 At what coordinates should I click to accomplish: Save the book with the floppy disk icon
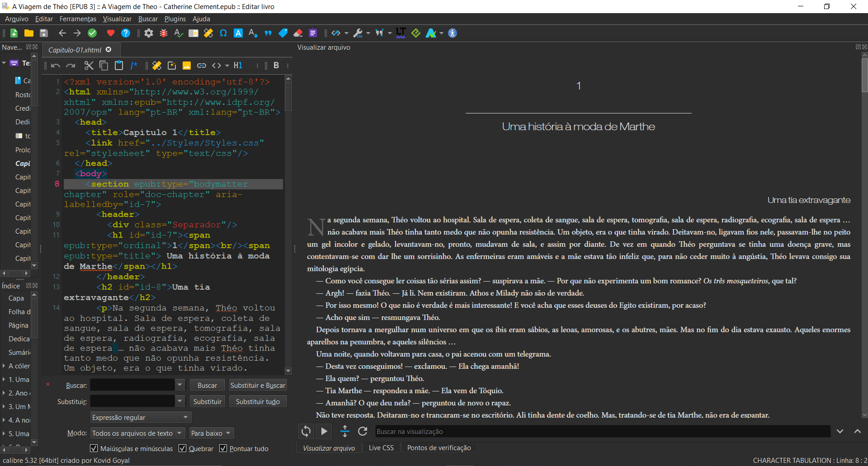coord(44,33)
